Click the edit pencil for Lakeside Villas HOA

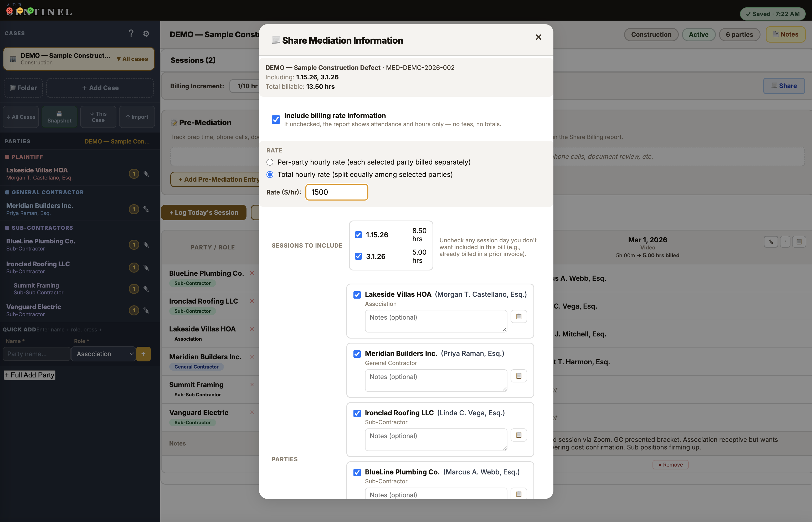click(x=146, y=174)
